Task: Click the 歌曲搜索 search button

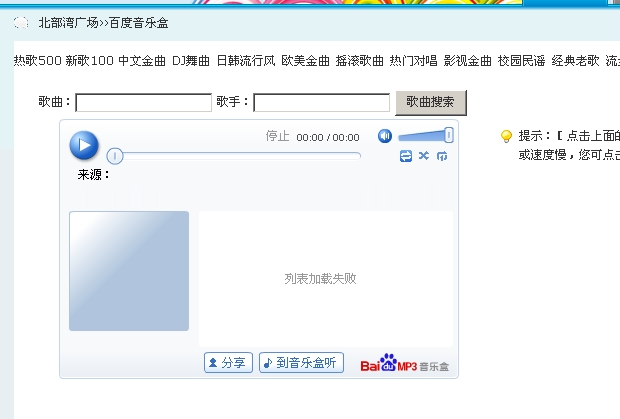Action: 431,103
